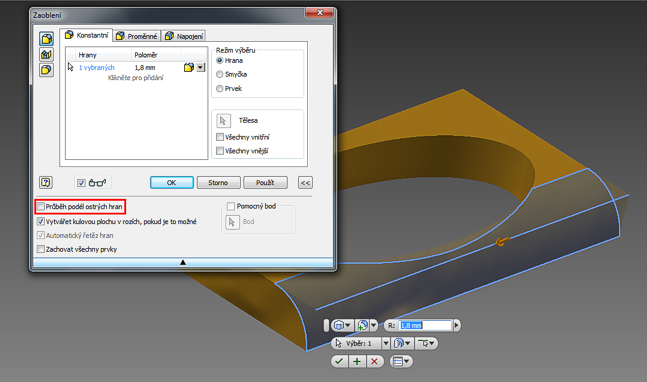Switch to the Proměnné tab
This screenshot has width=647, height=382.
pyautogui.click(x=137, y=36)
